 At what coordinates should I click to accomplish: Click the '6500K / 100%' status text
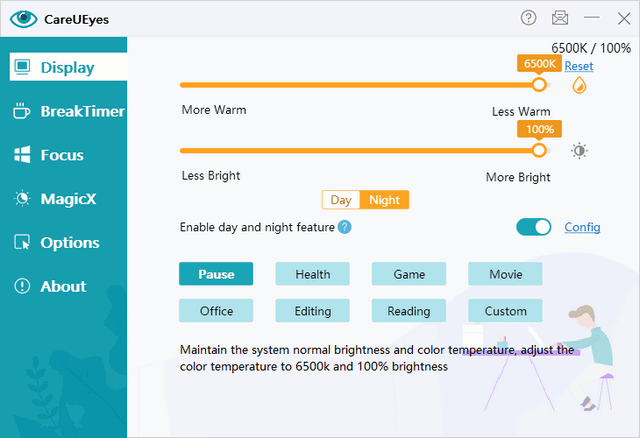(x=591, y=48)
